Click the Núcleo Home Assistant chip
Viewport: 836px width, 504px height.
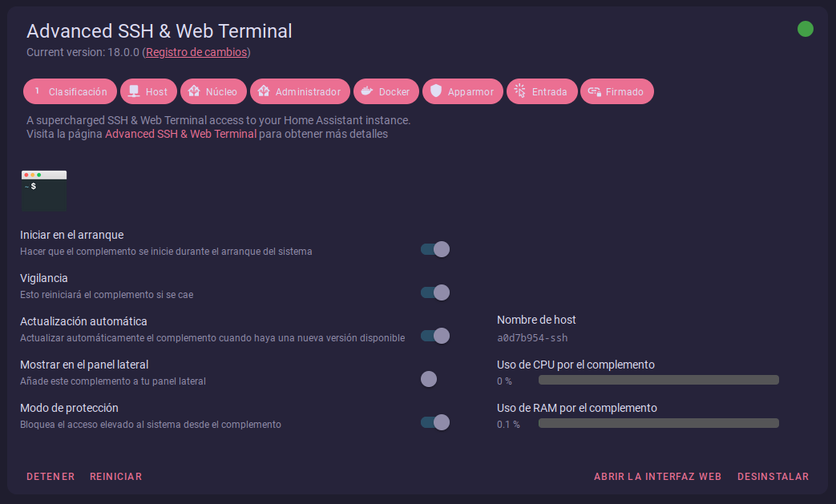pos(213,92)
